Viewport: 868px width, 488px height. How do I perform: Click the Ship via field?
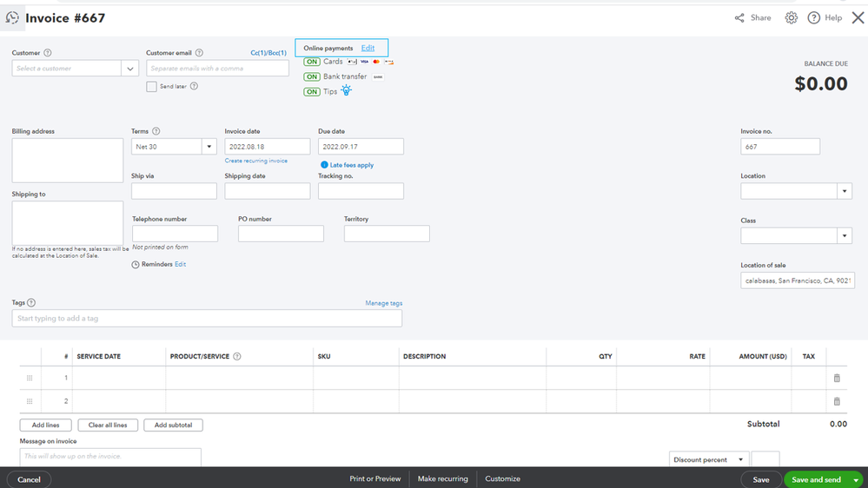coord(174,191)
